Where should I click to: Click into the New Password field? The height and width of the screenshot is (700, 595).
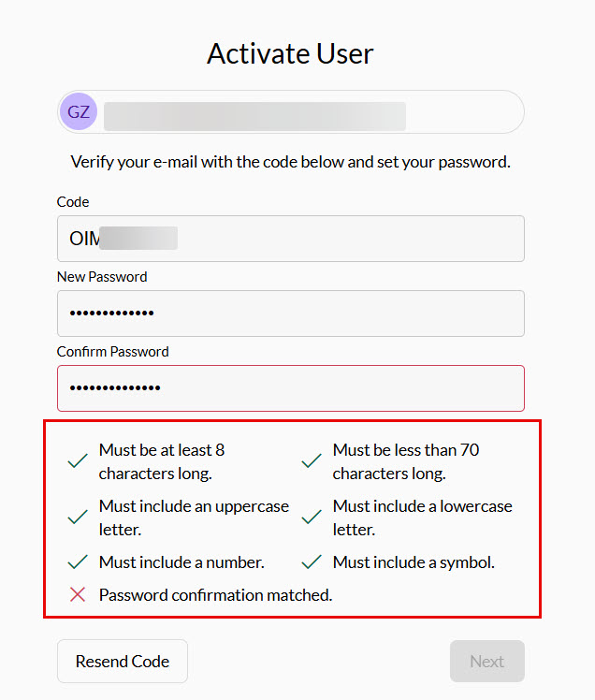point(290,314)
